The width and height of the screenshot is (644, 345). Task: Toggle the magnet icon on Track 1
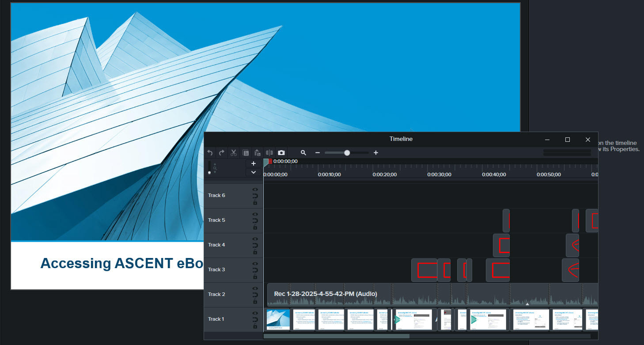(x=255, y=320)
